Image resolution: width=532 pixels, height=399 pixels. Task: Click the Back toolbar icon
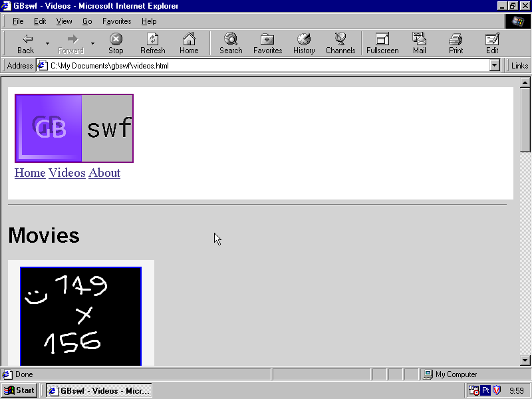[x=26, y=43]
